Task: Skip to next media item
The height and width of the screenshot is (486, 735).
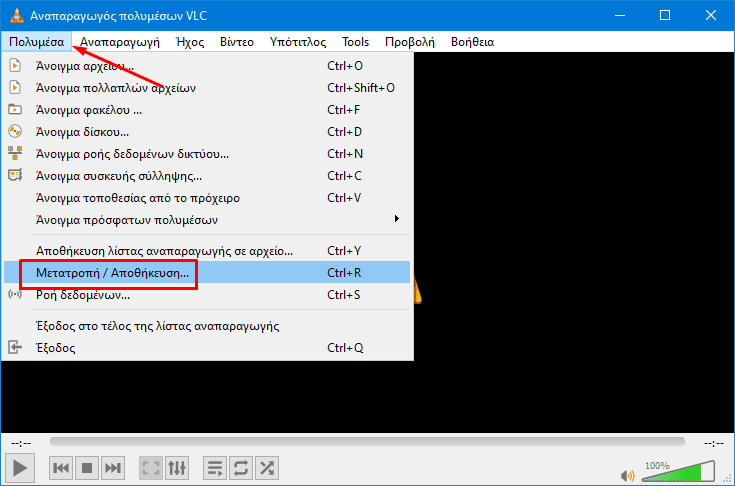Action: click(113, 468)
